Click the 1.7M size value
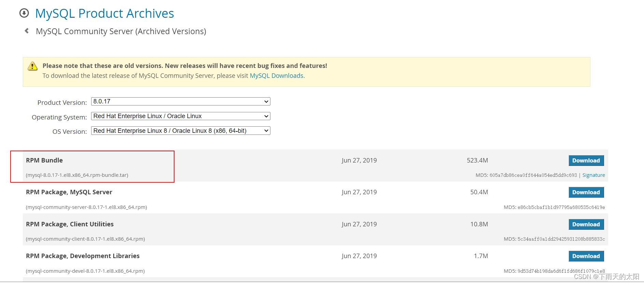The width and height of the screenshot is (644, 283). pyautogui.click(x=481, y=256)
